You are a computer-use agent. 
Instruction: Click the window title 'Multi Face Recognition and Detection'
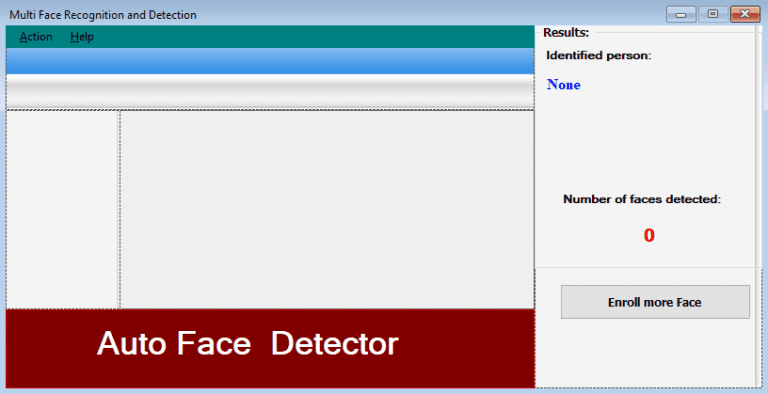tap(103, 15)
